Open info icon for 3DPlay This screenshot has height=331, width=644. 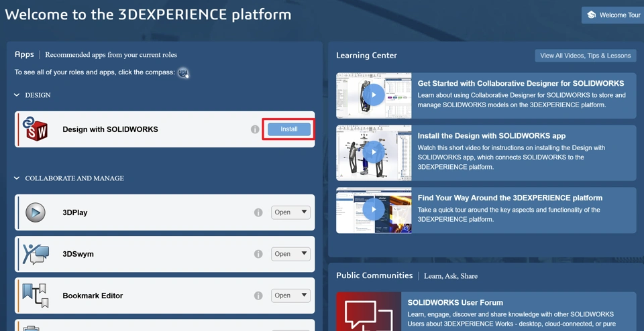pos(258,212)
